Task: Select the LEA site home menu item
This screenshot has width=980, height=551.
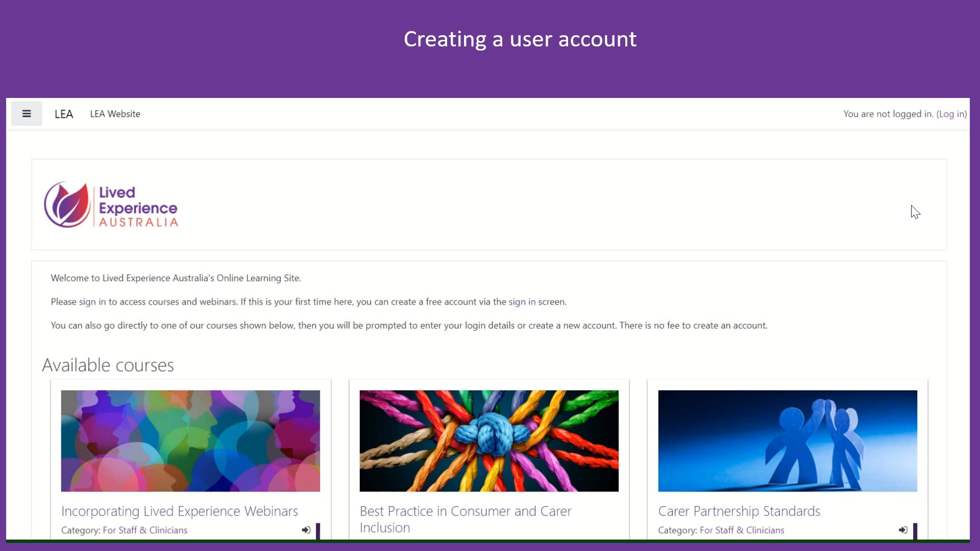Action: (63, 113)
